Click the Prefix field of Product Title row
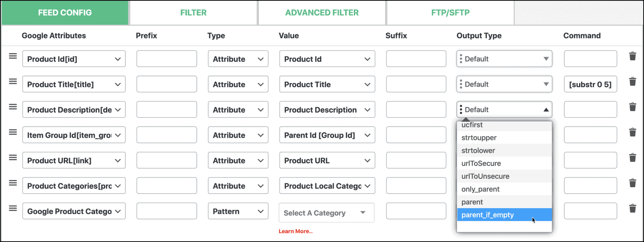The height and width of the screenshot is (242, 644). click(166, 84)
